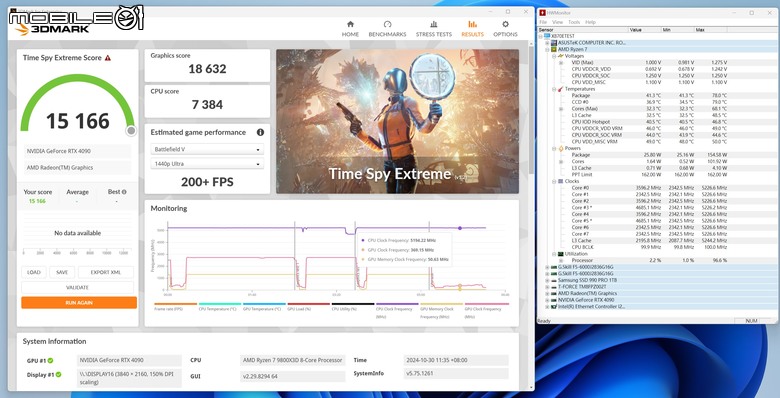The image size is (780, 398).
Task: Click the Time Spy Extreme benchmark image
Action: 397,121
